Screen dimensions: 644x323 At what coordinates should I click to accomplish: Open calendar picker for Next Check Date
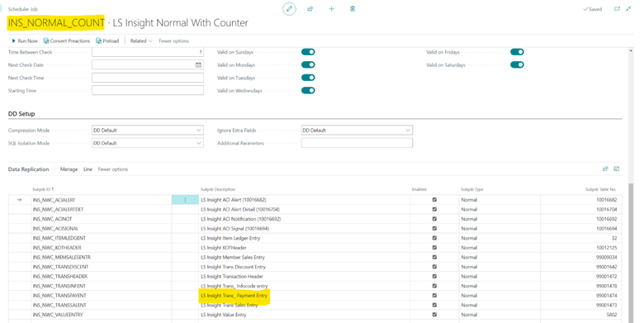coord(198,65)
